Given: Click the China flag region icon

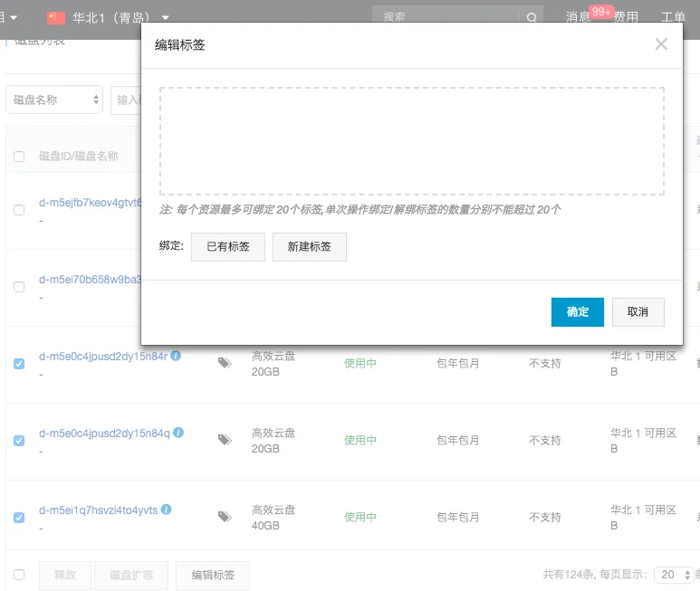Looking at the screenshot, I should pyautogui.click(x=56, y=18).
